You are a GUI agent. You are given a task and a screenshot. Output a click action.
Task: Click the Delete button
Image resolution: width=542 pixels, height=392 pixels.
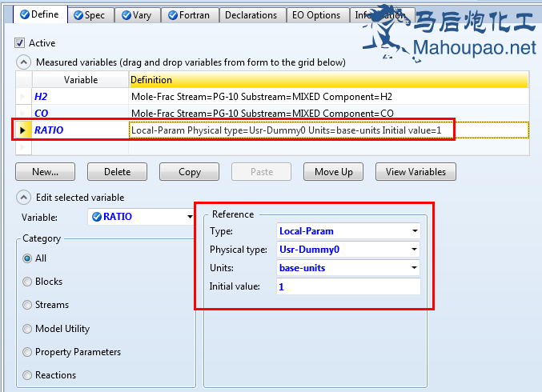(x=117, y=172)
